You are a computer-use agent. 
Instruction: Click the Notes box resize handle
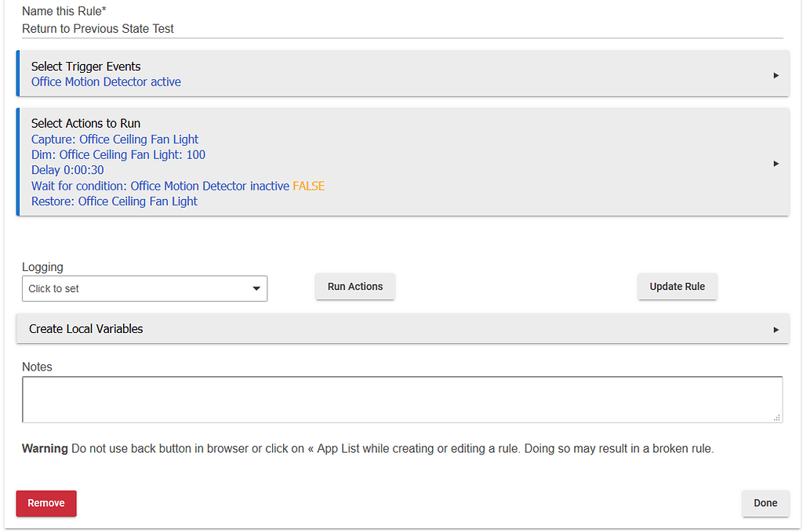[x=777, y=418]
